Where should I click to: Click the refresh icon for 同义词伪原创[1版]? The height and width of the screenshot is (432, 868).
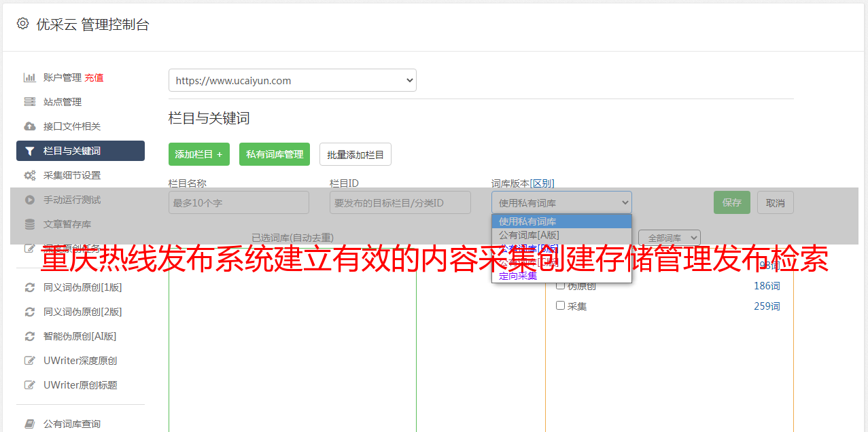pyautogui.click(x=29, y=287)
